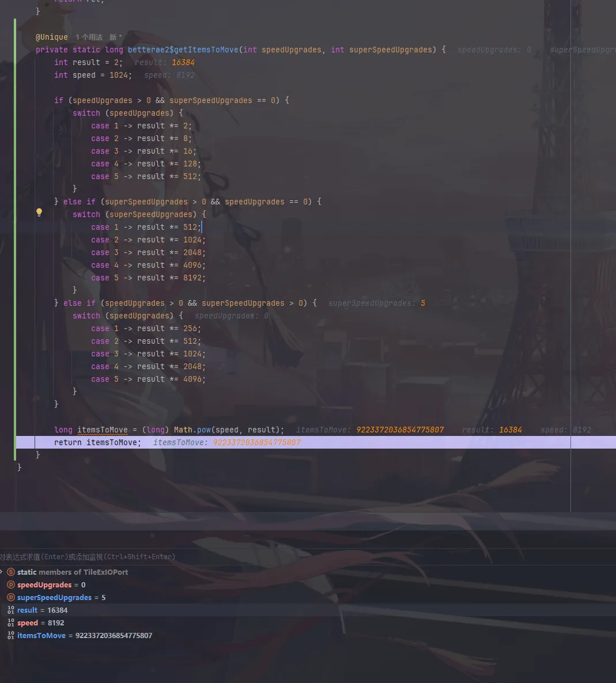Click the yellow intention lightbulb icon

click(x=39, y=212)
